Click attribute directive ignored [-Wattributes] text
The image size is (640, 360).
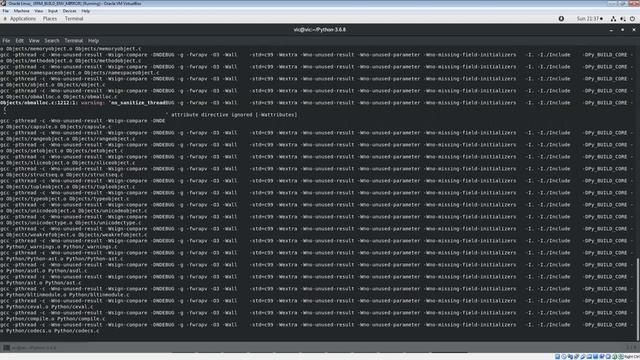234,115
